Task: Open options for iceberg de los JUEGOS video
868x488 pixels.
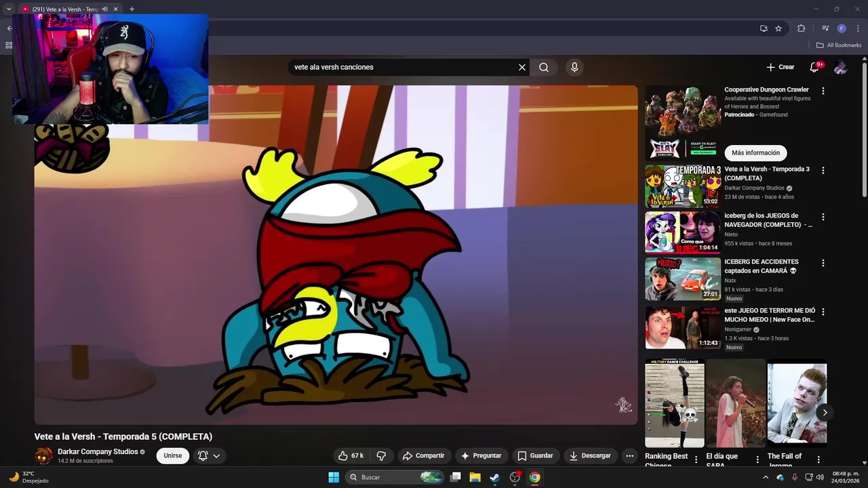Action: point(823,217)
